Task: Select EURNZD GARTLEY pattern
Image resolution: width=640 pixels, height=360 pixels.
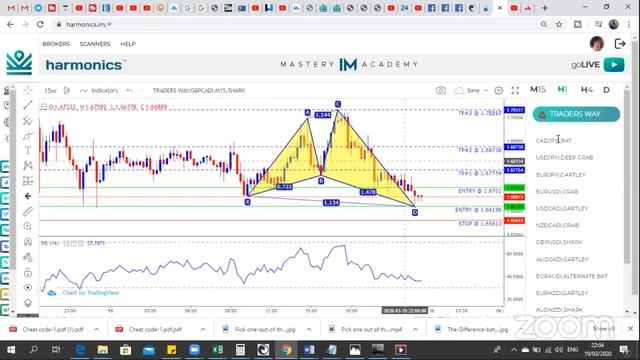Action: coord(562,293)
